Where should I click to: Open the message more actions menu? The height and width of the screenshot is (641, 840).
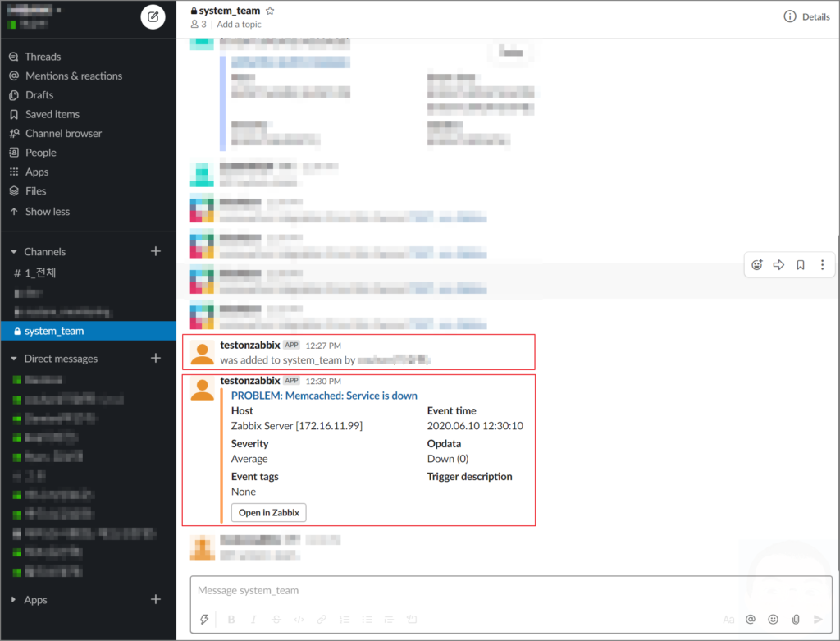[x=822, y=264]
